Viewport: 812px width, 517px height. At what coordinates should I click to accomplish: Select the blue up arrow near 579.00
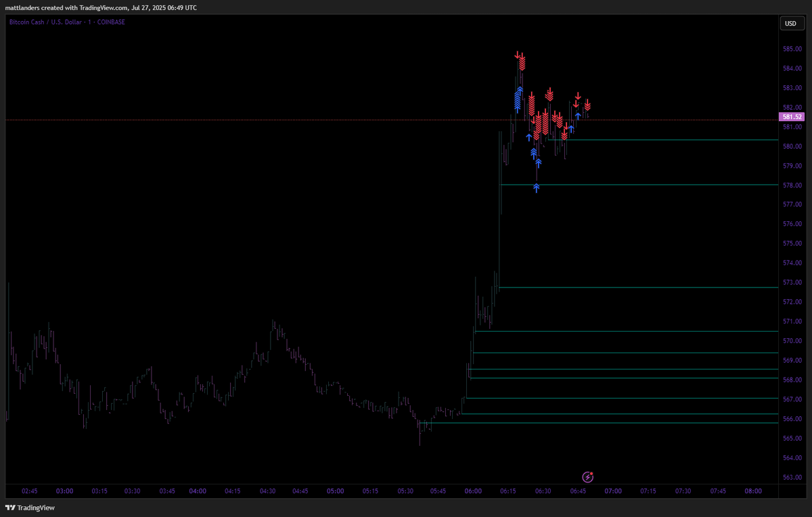tap(538, 162)
